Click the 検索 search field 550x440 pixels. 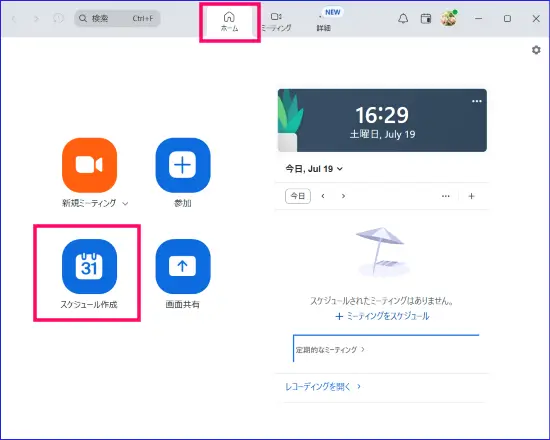coord(117,18)
